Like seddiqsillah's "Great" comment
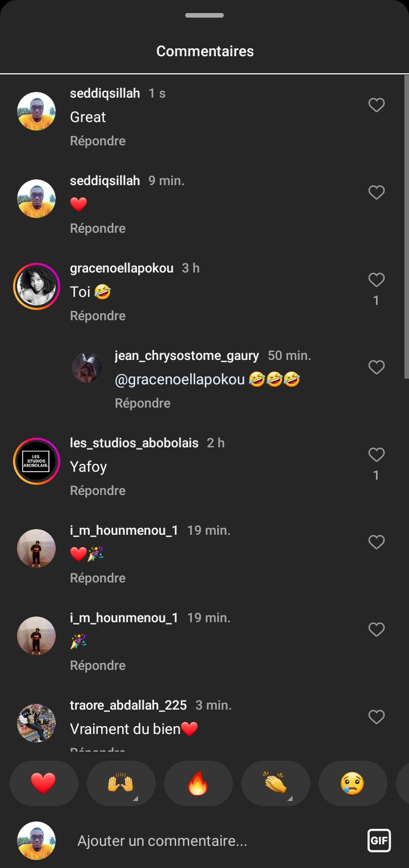This screenshot has height=868, width=409. (x=377, y=105)
